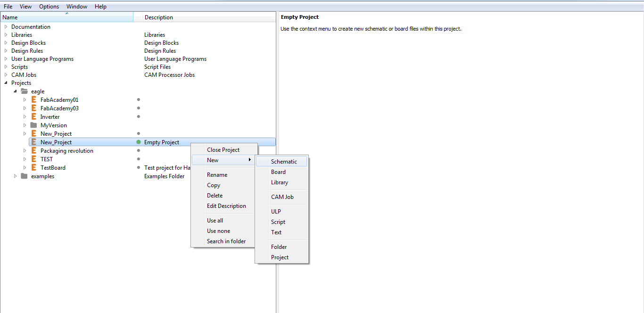
Task: Collapse the eagle folder node
Action: [x=16, y=91]
